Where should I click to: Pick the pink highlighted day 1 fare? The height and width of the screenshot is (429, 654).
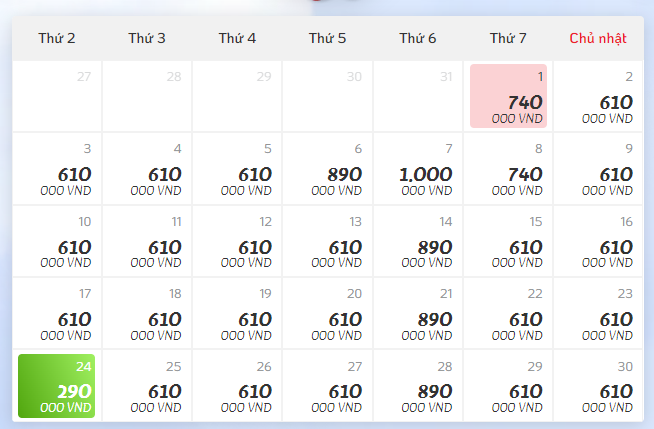click(x=508, y=97)
